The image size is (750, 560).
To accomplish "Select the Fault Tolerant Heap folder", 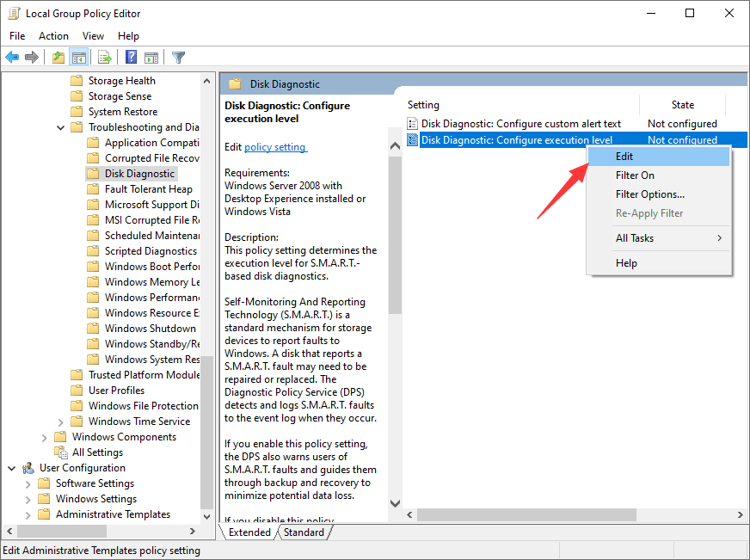I will click(x=148, y=189).
